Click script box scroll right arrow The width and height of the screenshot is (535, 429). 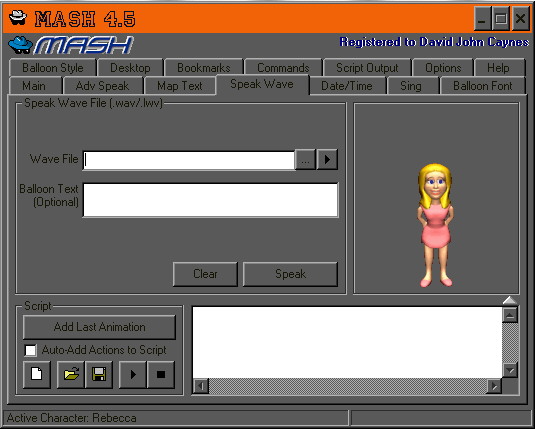point(494,386)
